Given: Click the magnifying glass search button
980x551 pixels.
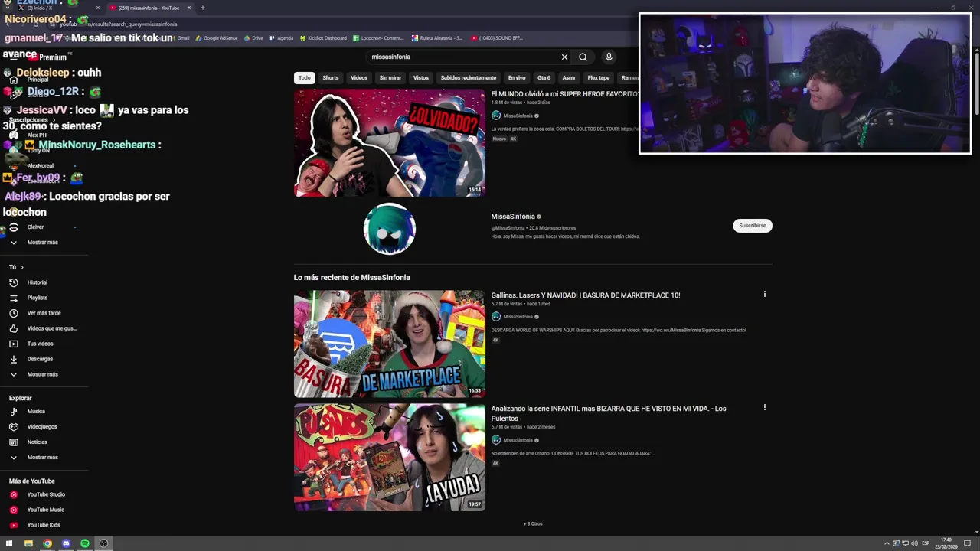Looking at the screenshot, I should 583,57.
